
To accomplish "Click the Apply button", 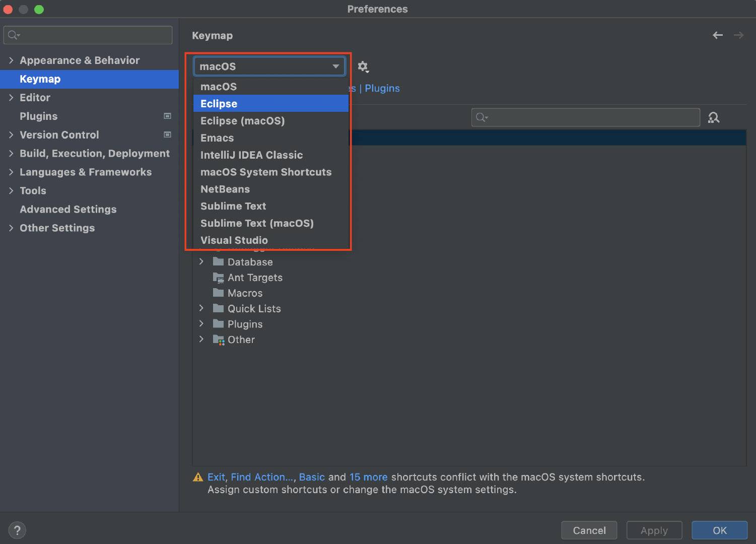I will 654,530.
